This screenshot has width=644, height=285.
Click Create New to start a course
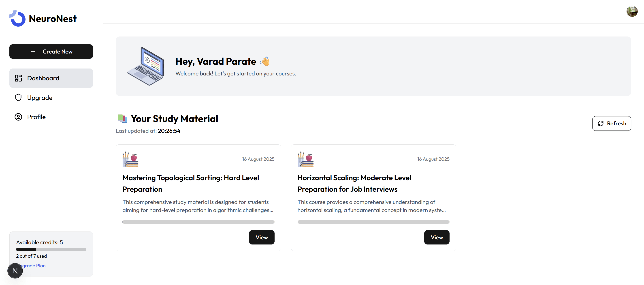point(51,51)
